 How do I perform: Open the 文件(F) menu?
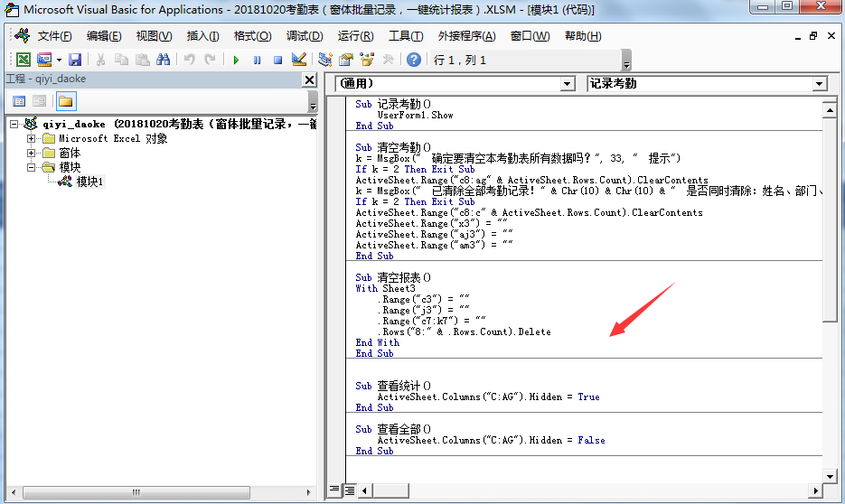54,36
